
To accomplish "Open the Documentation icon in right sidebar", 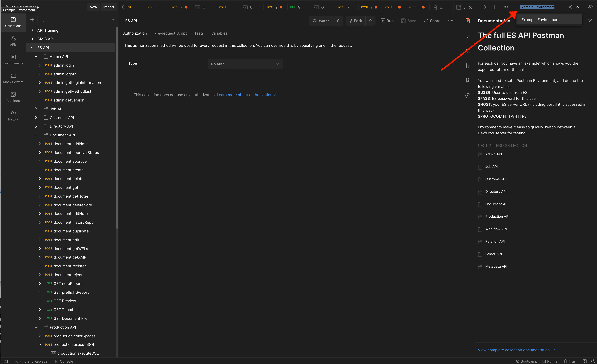I will coord(468,21).
